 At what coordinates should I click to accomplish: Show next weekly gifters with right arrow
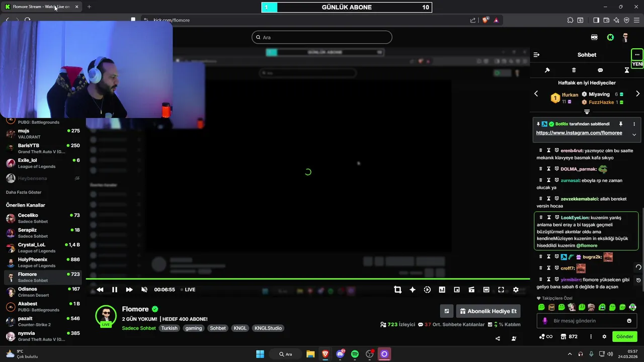click(x=637, y=94)
